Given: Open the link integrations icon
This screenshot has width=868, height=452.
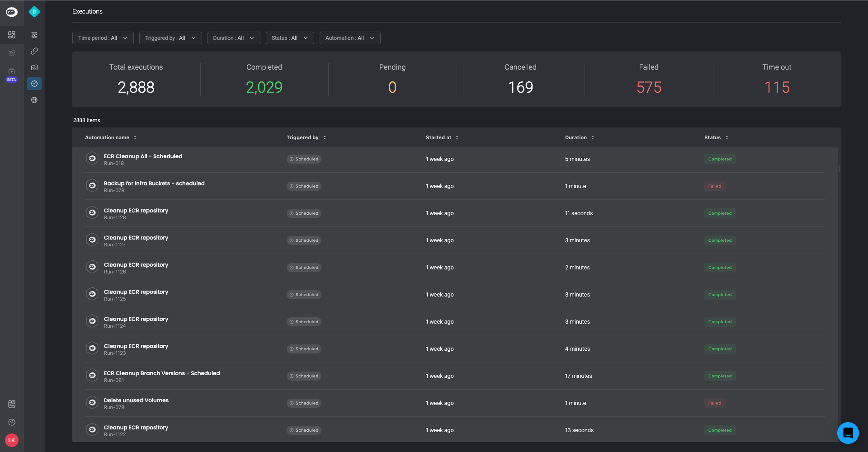Looking at the screenshot, I should coord(34,51).
